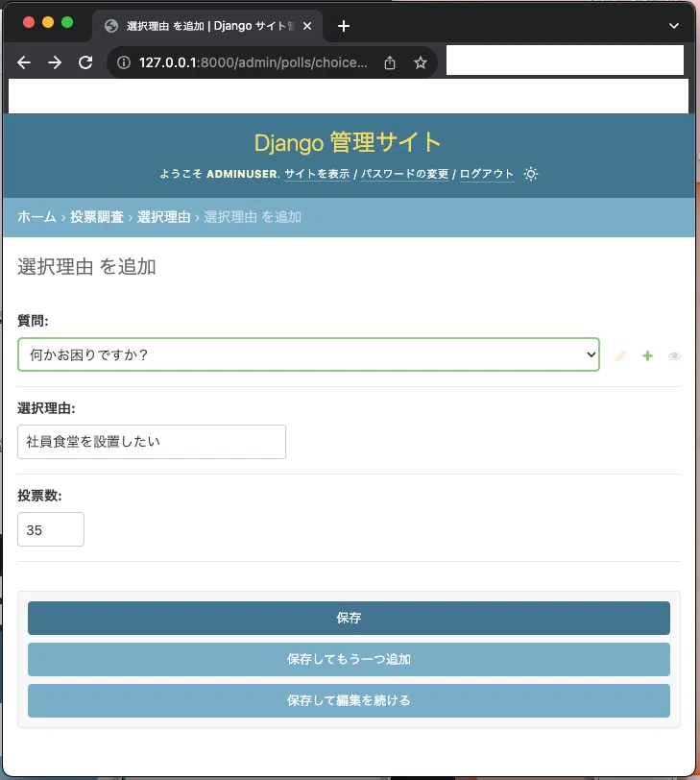Go to ホーム breadcrumb
This screenshot has width=700, height=780.
click(36, 217)
